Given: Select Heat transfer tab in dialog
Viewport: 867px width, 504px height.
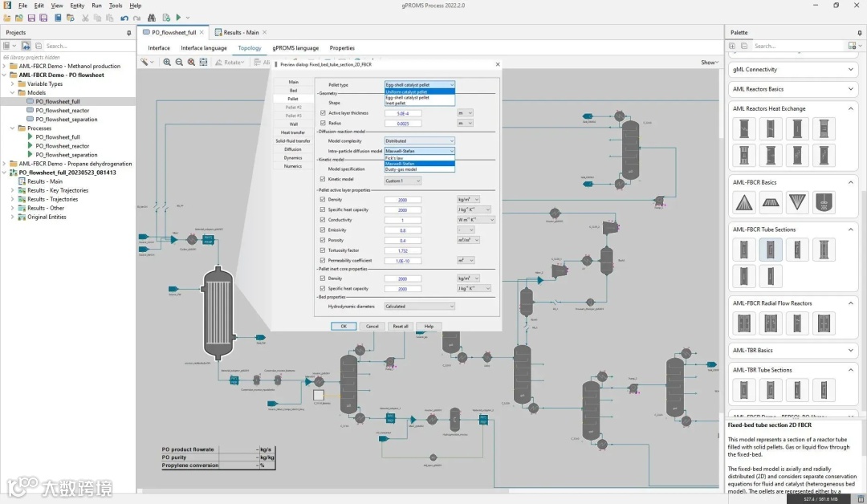Looking at the screenshot, I should click(293, 132).
